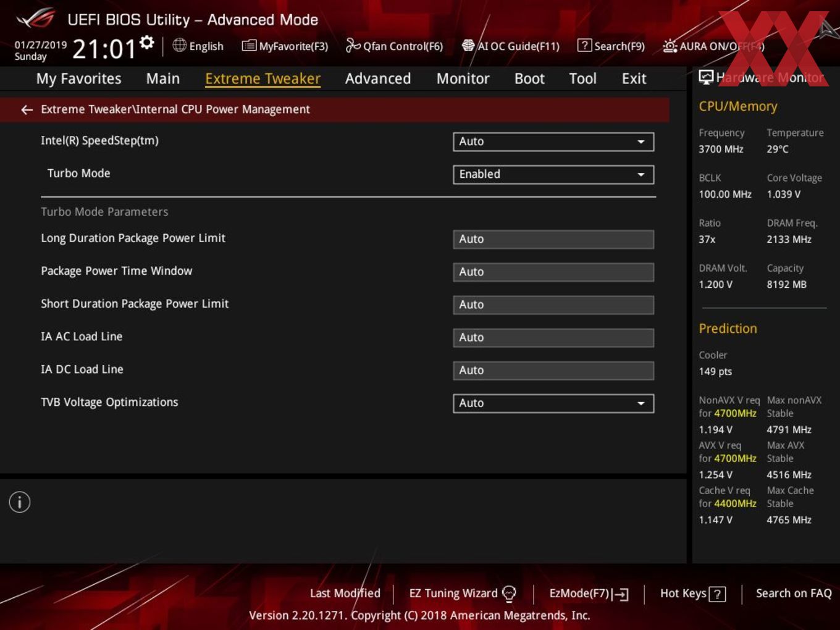Click 1.200 V DRAM voltage value
The image size is (840, 630).
[715, 284]
